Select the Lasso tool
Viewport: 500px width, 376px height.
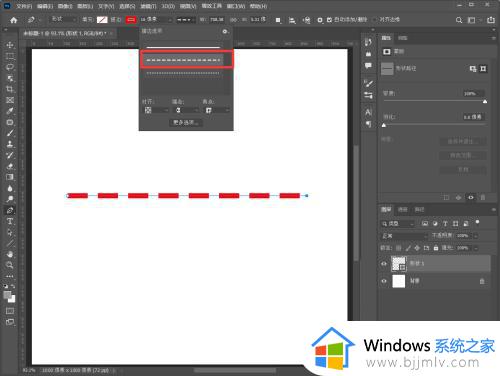pos(10,67)
